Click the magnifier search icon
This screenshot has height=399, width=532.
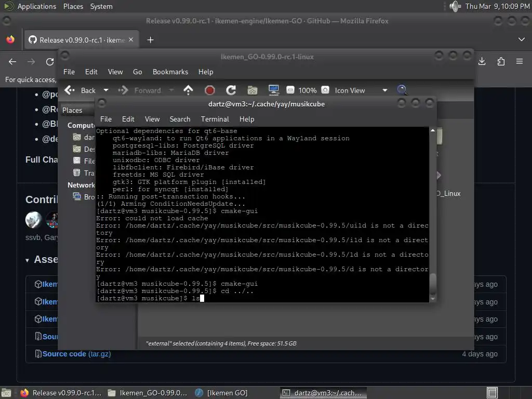point(402,90)
